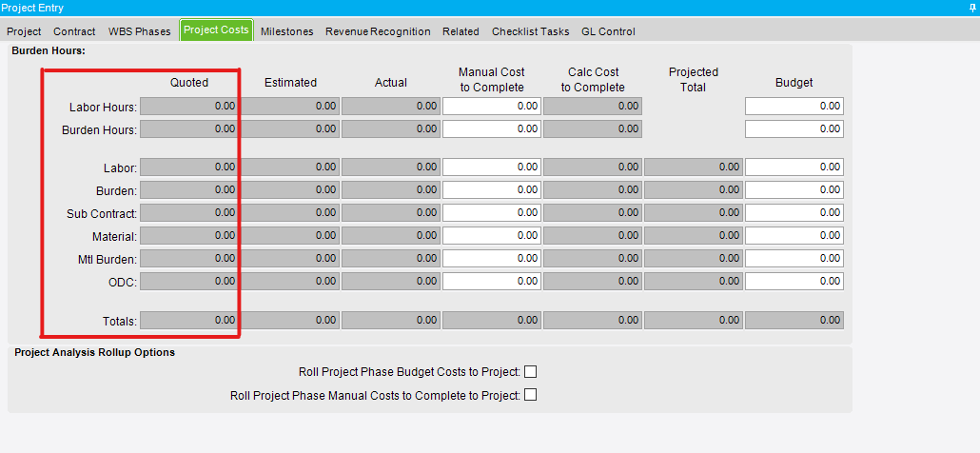This screenshot has width=980, height=453.
Task: Click the Budget column header
Action: [x=794, y=83]
